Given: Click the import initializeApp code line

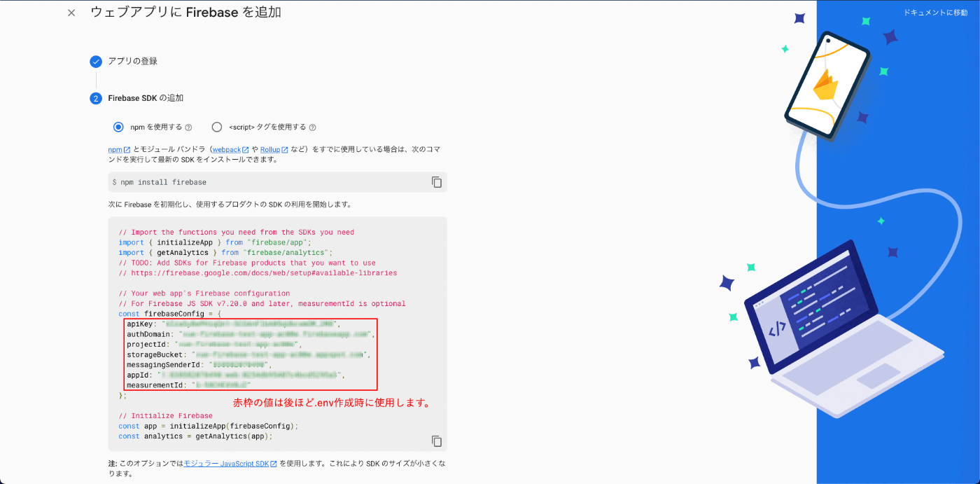Looking at the screenshot, I should tap(215, 242).
